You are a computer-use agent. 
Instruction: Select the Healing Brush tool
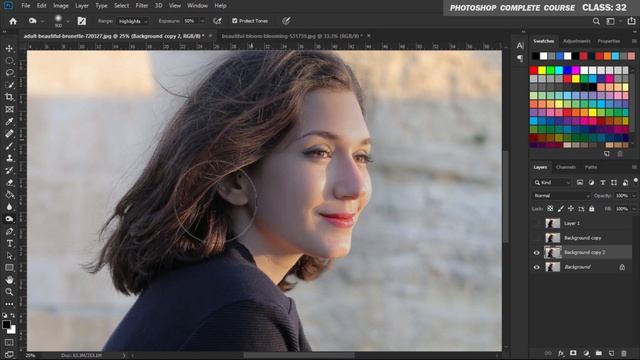[9, 133]
